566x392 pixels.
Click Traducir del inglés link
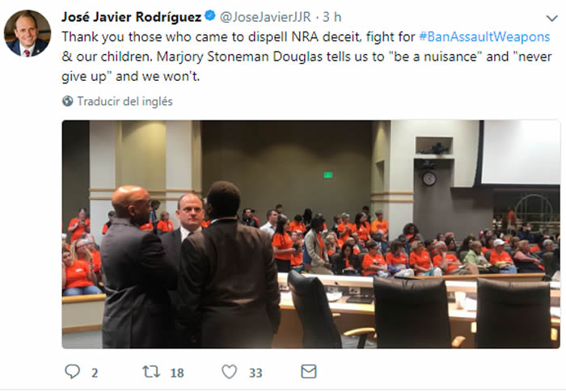tap(125, 101)
